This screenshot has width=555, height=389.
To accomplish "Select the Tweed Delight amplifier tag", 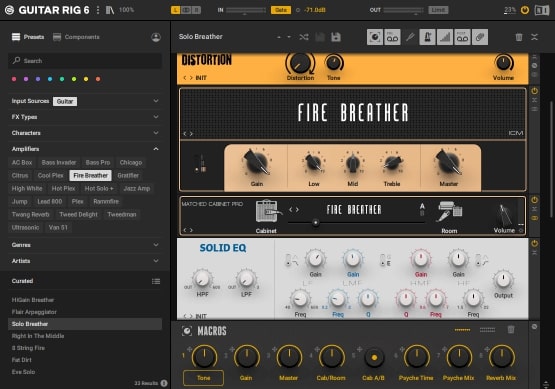I will pyautogui.click(x=78, y=214).
